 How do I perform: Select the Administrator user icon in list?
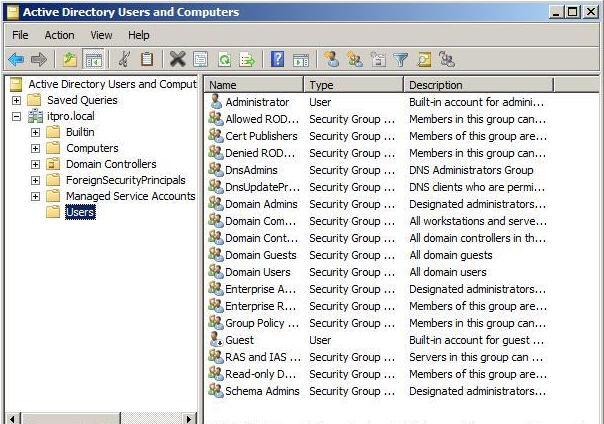pyautogui.click(x=216, y=102)
